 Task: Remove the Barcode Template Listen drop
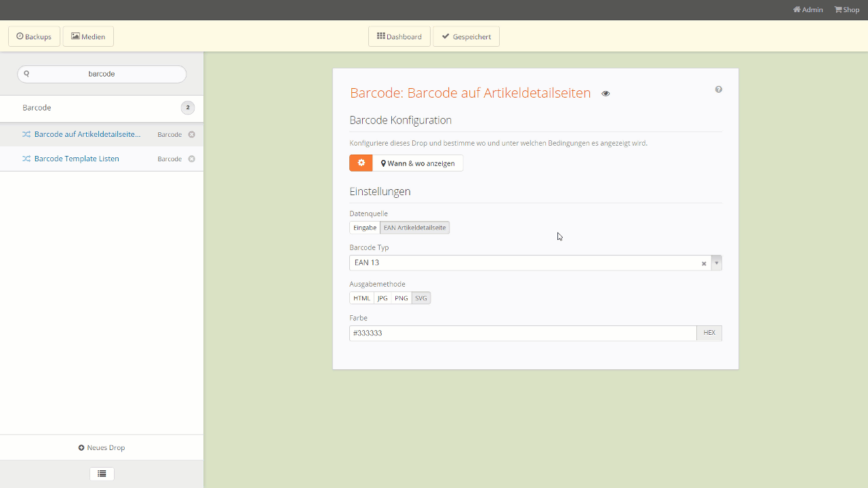tap(192, 159)
